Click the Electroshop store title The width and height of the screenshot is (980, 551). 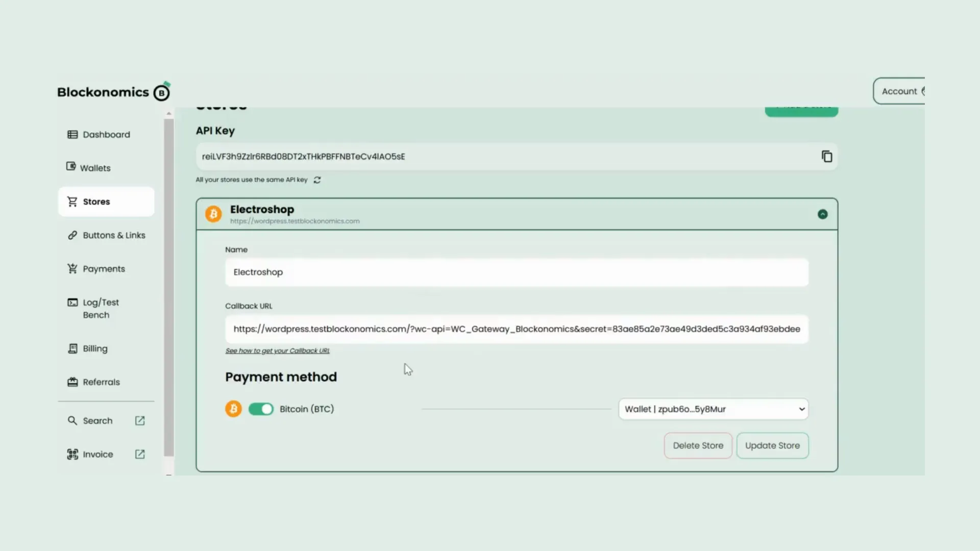tap(262, 209)
